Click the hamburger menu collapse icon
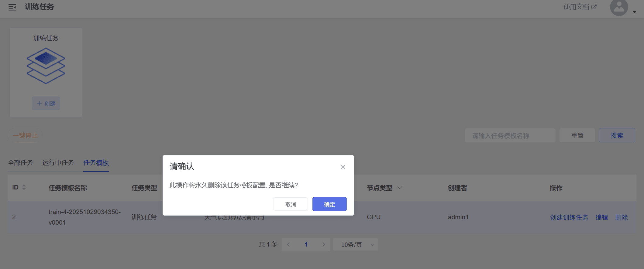Image resolution: width=644 pixels, height=269 pixels. 12,7
